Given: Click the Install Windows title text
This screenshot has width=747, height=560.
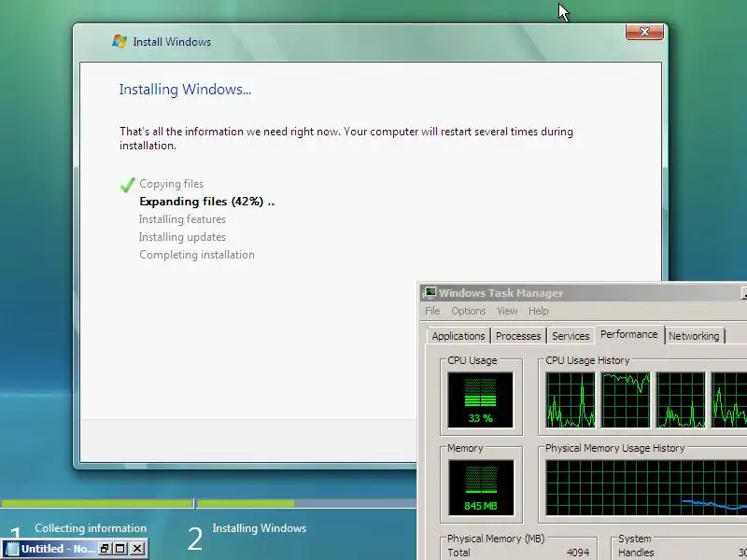Looking at the screenshot, I should point(172,42).
